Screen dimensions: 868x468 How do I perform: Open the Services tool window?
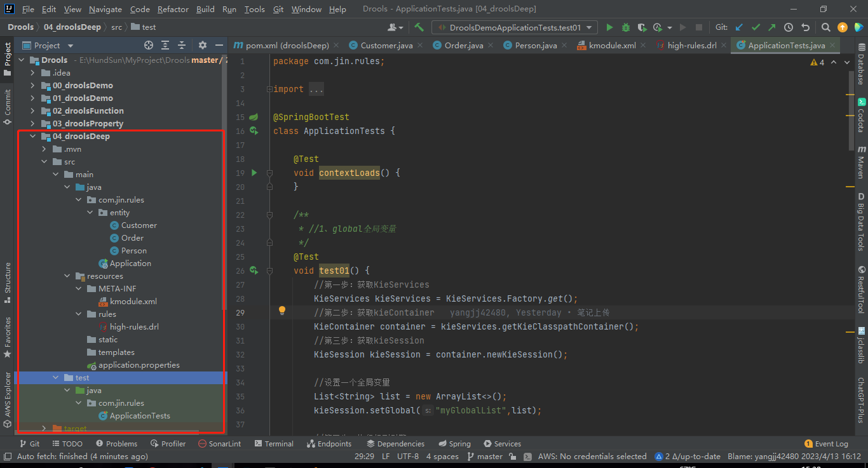pos(503,444)
